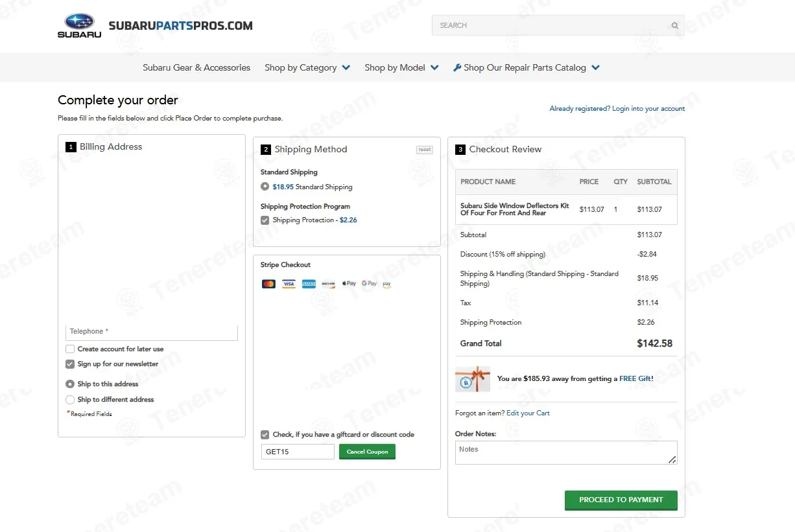Click reset button in Shipping Method

425,150
